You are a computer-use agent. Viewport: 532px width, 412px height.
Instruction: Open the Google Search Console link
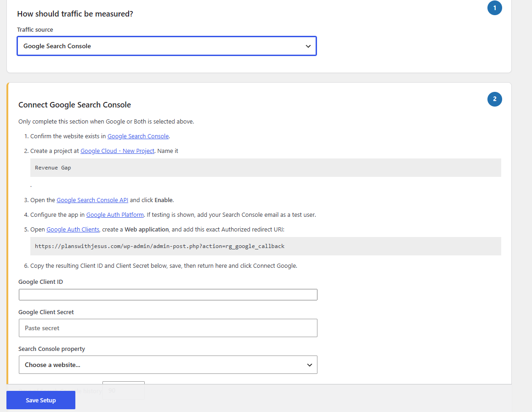[x=138, y=136]
